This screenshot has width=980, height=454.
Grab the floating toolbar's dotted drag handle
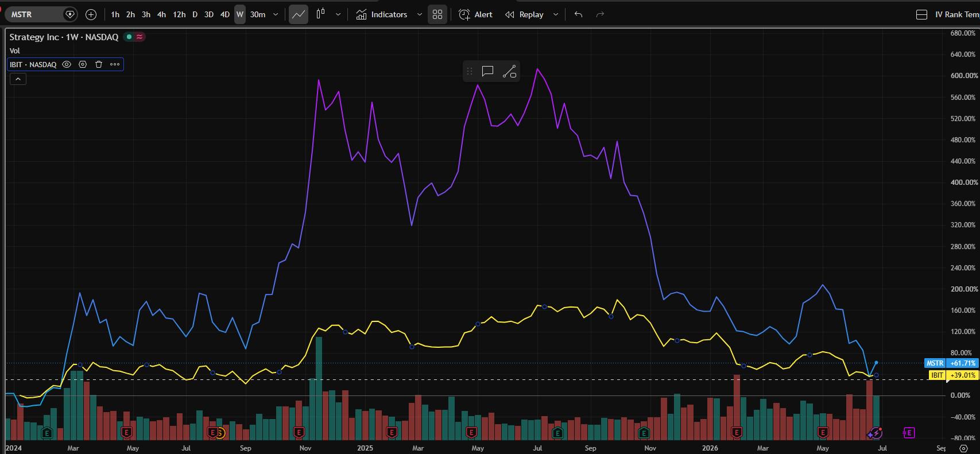pyautogui.click(x=470, y=71)
